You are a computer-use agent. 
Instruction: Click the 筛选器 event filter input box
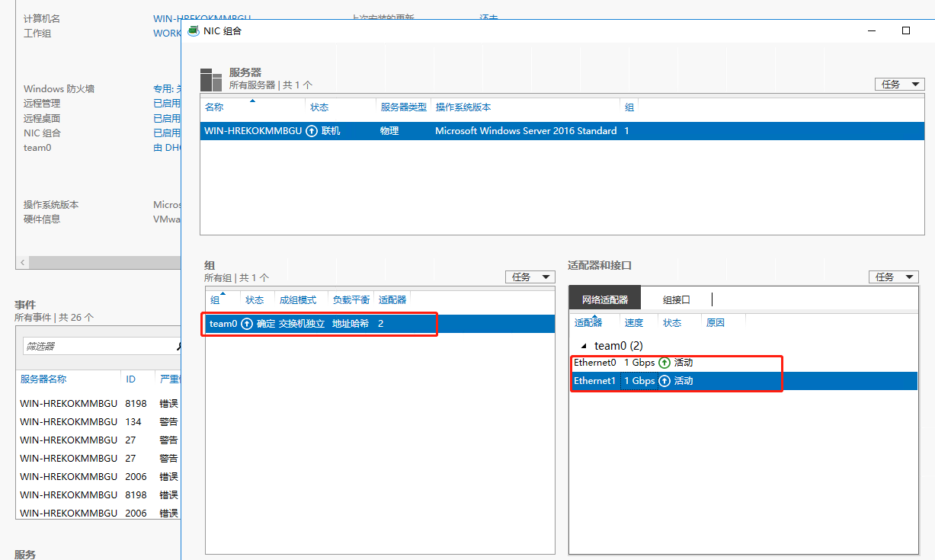click(x=98, y=346)
